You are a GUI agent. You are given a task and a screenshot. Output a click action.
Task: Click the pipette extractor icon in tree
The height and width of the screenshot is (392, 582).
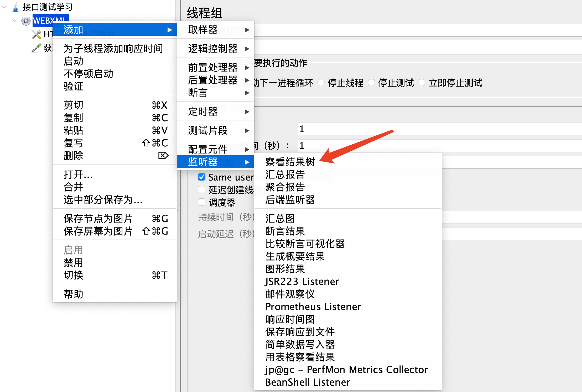pos(37,48)
